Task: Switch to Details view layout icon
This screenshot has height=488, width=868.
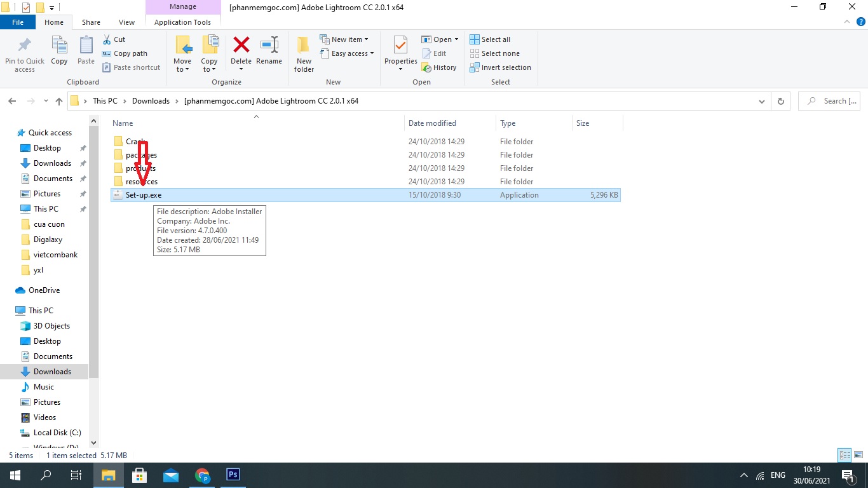Action: pos(844,455)
